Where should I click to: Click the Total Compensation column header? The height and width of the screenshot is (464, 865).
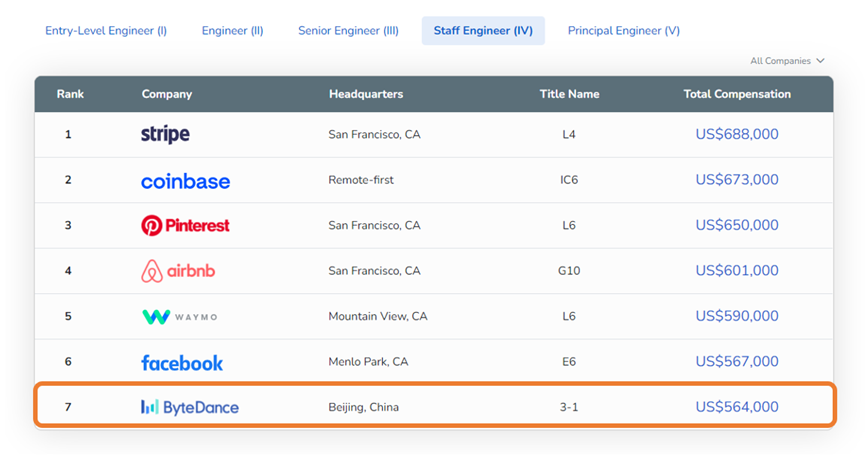pyautogui.click(x=737, y=94)
